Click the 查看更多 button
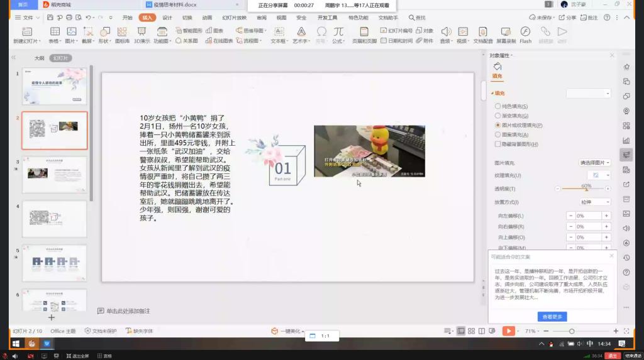644x360 pixels. point(552,317)
